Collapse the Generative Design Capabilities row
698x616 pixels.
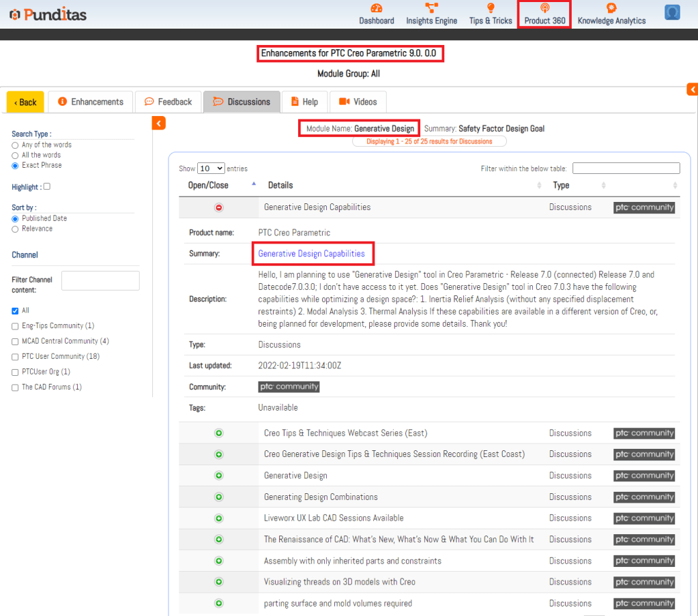[x=219, y=207]
